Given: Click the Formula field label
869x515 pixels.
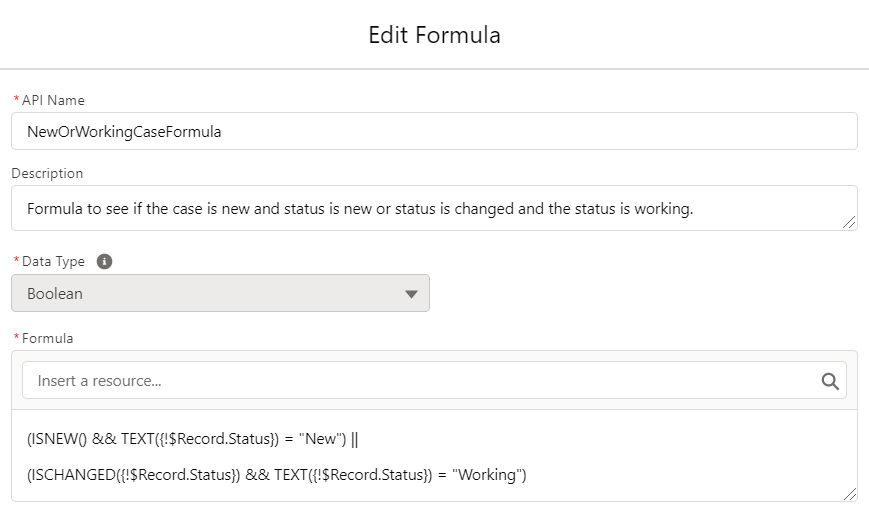Looking at the screenshot, I should [x=47, y=338].
